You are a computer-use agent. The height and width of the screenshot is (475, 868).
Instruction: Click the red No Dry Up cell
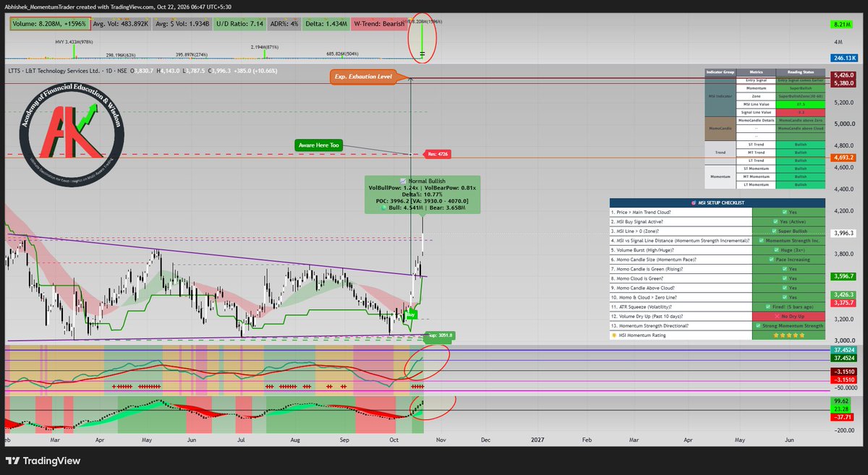click(x=788, y=316)
